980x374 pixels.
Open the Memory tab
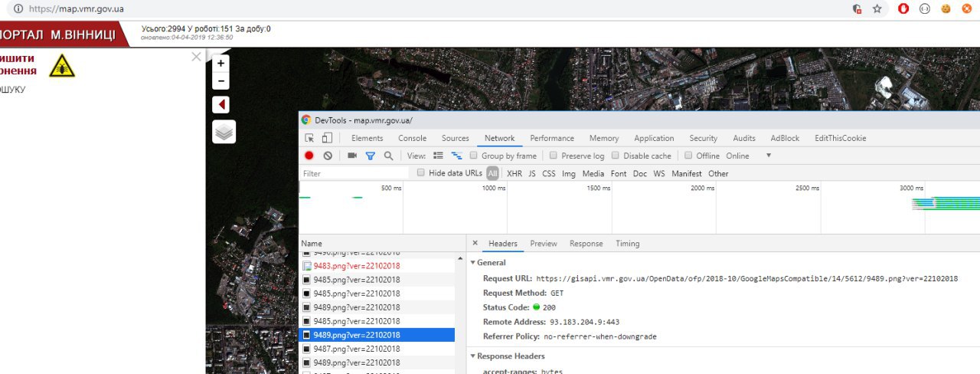(x=604, y=138)
